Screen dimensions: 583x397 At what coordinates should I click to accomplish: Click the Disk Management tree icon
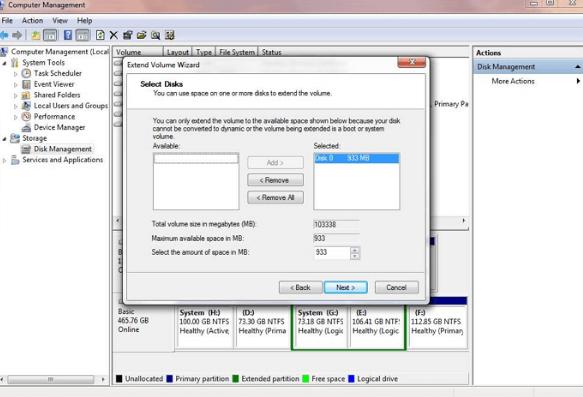[x=26, y=149]
